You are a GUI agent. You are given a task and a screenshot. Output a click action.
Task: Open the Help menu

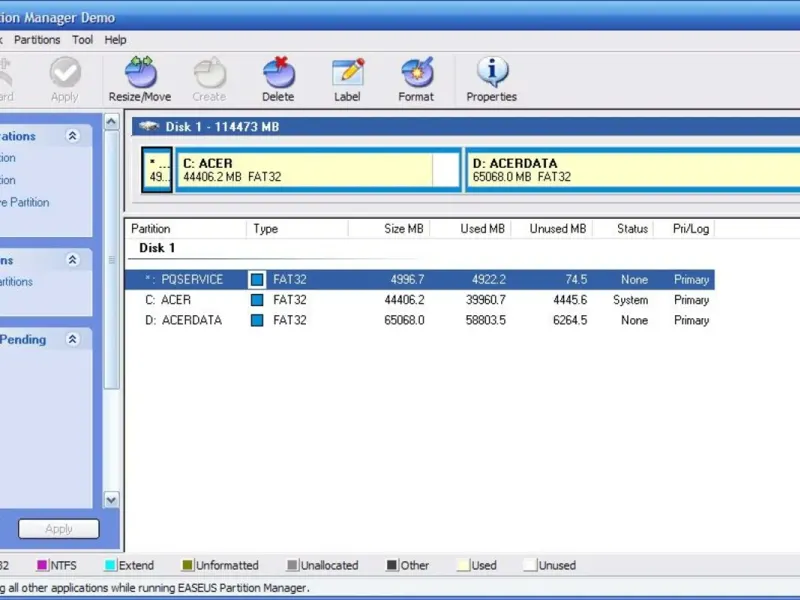116,40
